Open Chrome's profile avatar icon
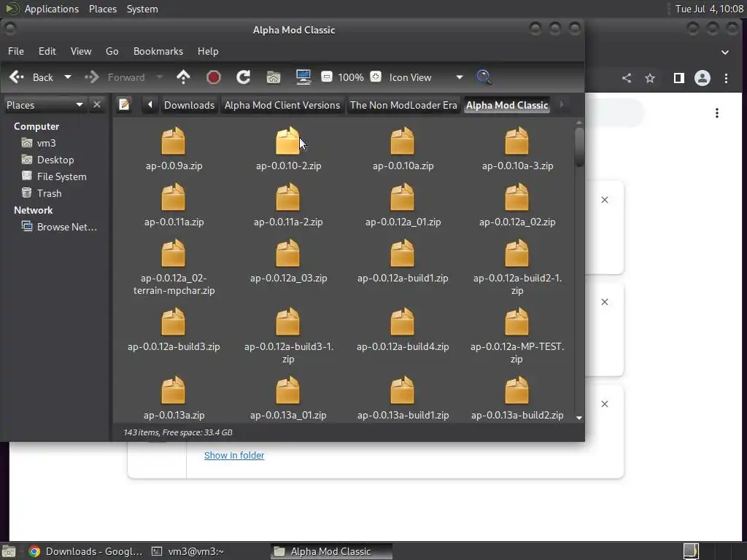Screen dimensions: 747x560 click(x=703, y=78)
